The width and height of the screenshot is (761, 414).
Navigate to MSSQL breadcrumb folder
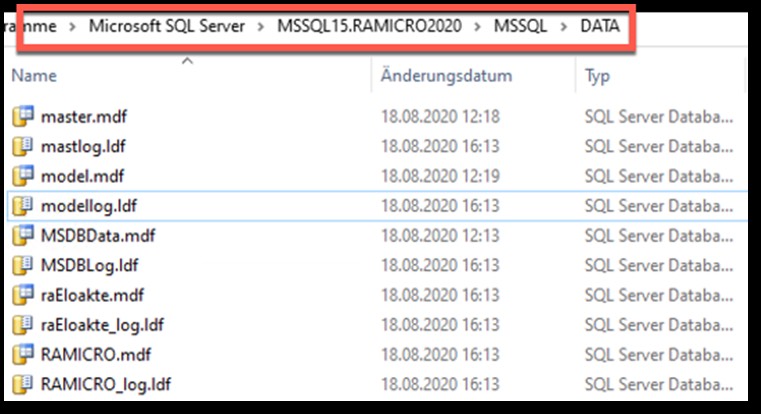click(x=520, y=26)
